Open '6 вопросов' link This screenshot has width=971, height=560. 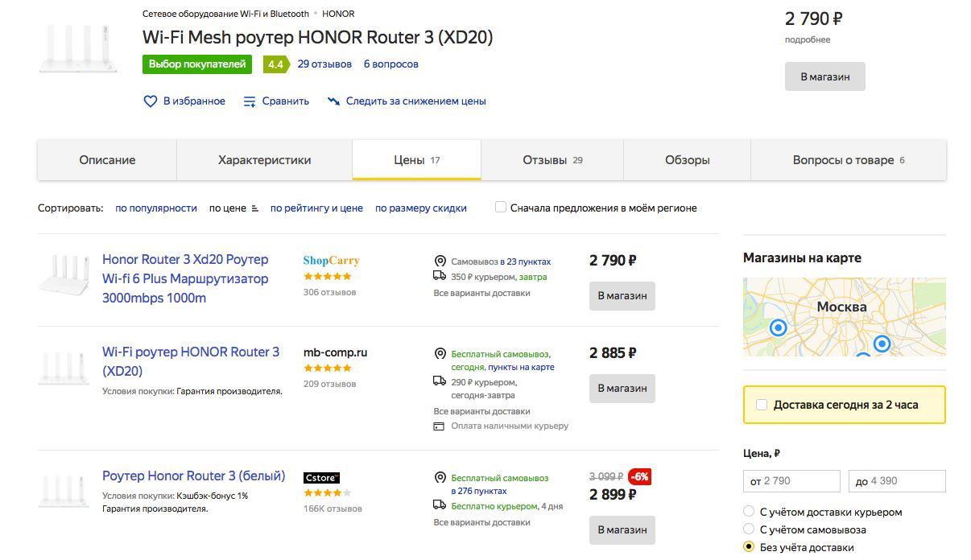tap(391, 64)
